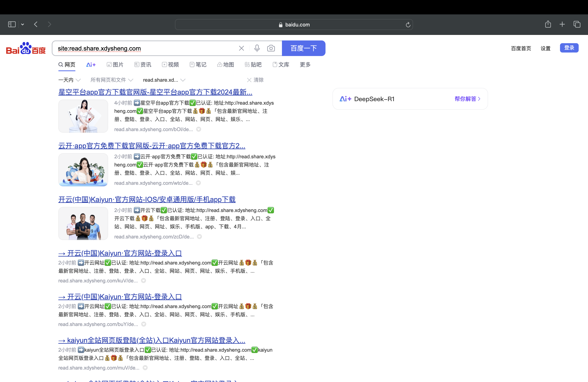Open sidebar options chevron menu
588x382 pixels.
23,24
